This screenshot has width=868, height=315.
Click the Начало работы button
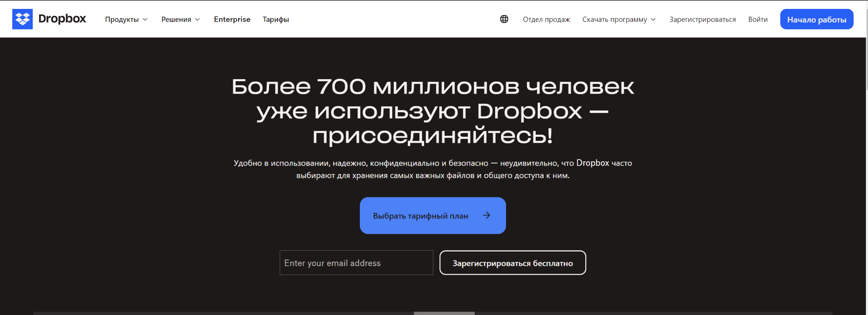click(817, 19)
